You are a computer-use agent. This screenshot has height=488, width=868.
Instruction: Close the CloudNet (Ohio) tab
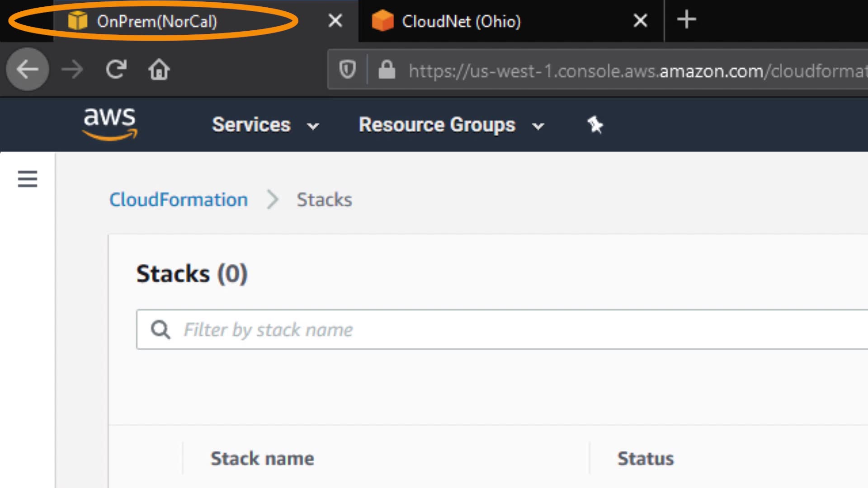(x=640, y=20)
